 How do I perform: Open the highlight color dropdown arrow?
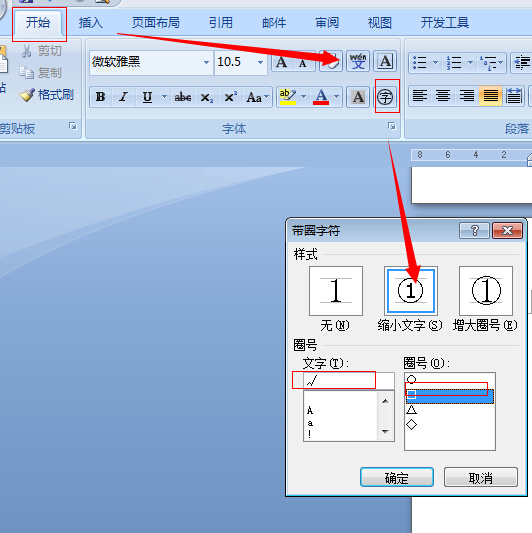click(304, 97)
